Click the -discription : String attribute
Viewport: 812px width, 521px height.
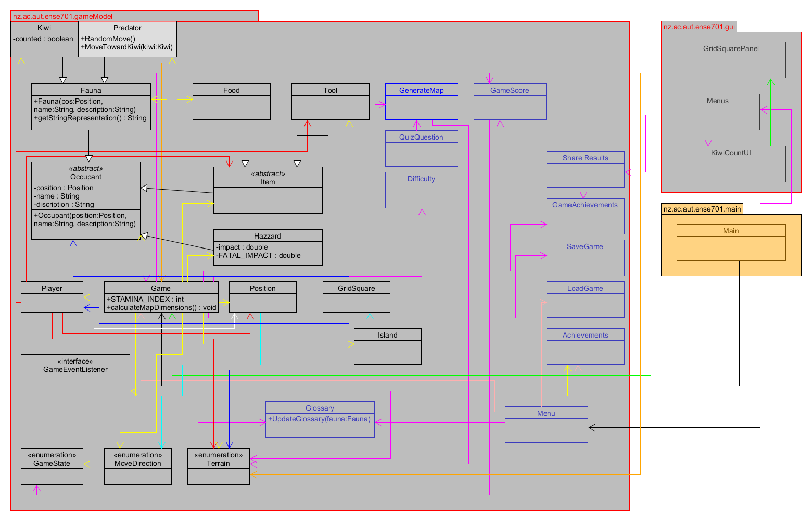pyautogui.click(x=64, y=204)
